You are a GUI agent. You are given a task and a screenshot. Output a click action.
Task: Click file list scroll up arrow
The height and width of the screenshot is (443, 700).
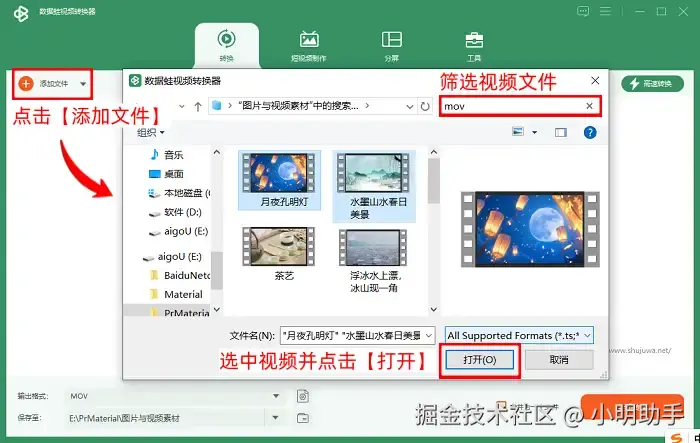pyautogui.click(x=433, y=152)
